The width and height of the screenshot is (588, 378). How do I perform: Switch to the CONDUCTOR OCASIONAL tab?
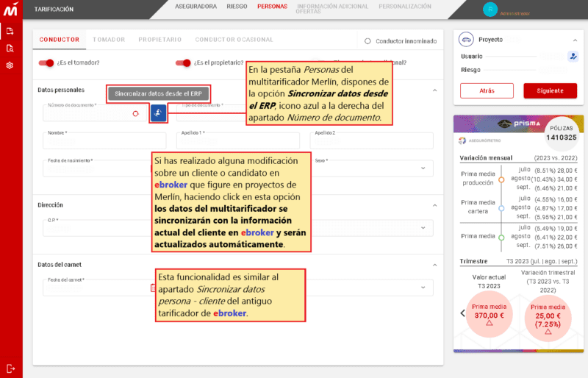[234, 40]
